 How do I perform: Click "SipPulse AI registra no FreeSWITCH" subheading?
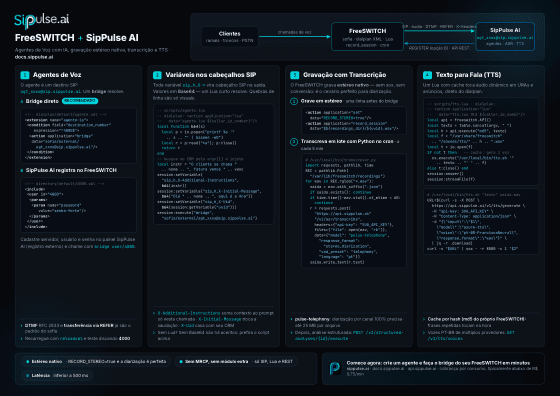(71, 170)
